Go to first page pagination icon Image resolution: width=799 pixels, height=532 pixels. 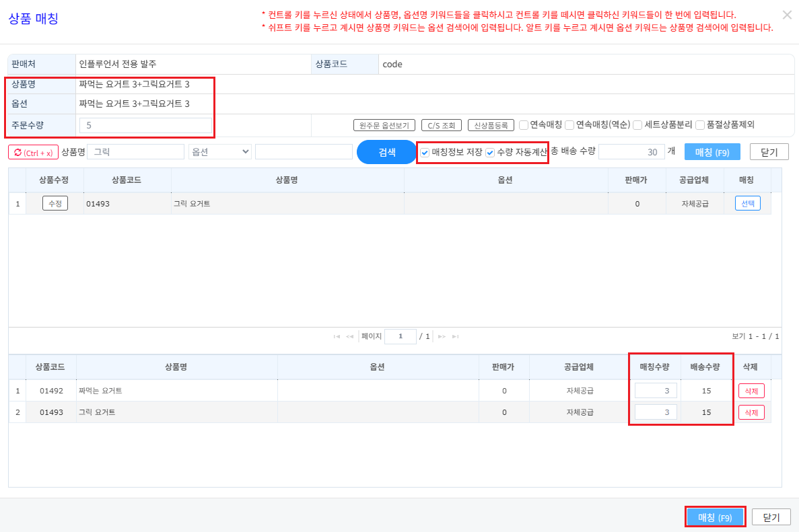337,336
